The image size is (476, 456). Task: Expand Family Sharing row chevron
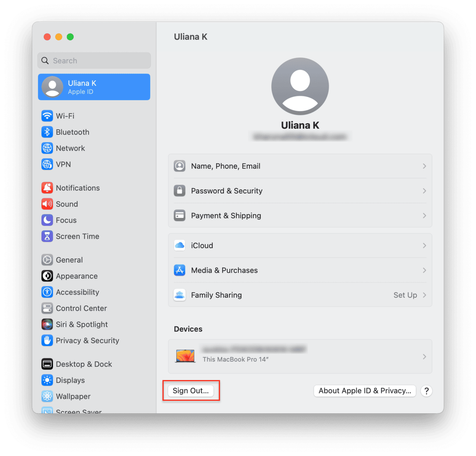424,295
